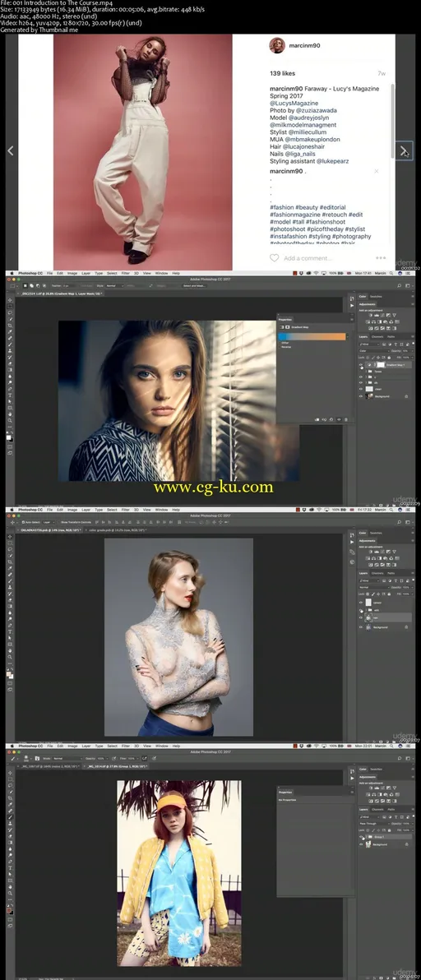Select the Move tool in lace-top Photoshop window
Screen dimensions: 421x980
point(10,537)
